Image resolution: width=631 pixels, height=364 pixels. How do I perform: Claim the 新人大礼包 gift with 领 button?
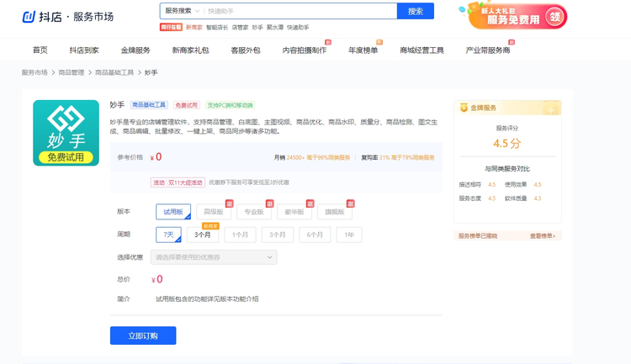tap(554, 17)
